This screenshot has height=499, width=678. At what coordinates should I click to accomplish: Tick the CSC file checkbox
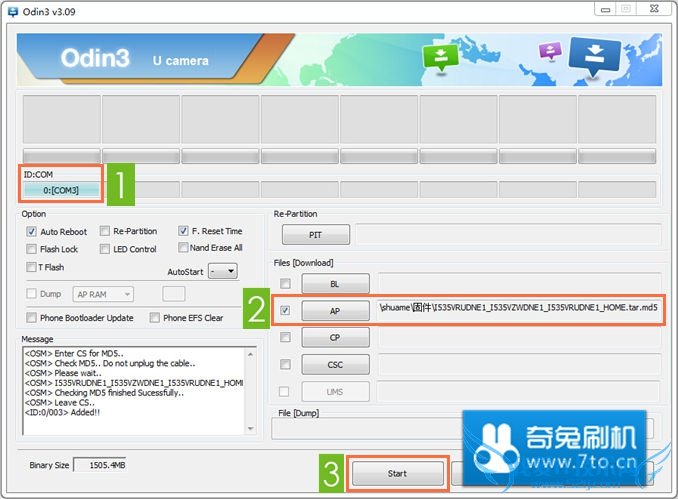click(x=285, y=364)
